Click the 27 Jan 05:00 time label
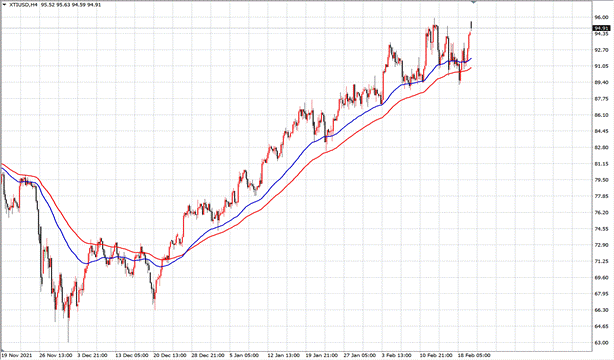This screenshot has height=360, width=614. pos(359,355)
